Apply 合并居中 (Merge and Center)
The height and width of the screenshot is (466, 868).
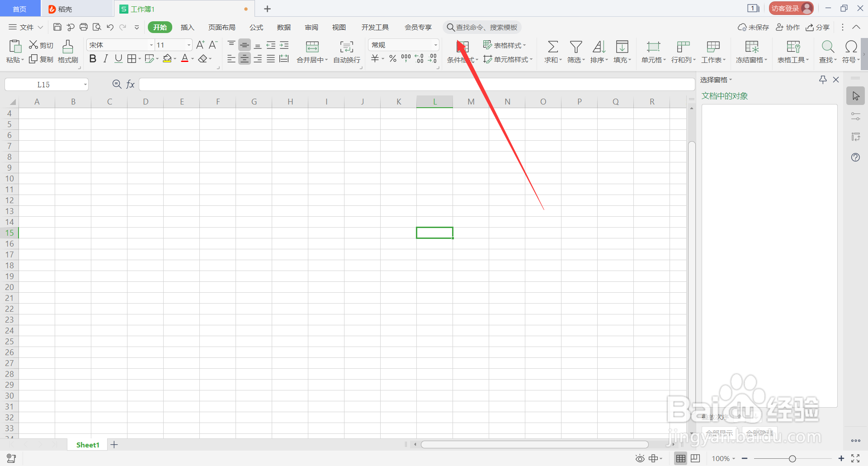pyautogui.click(x=312, y=51)
